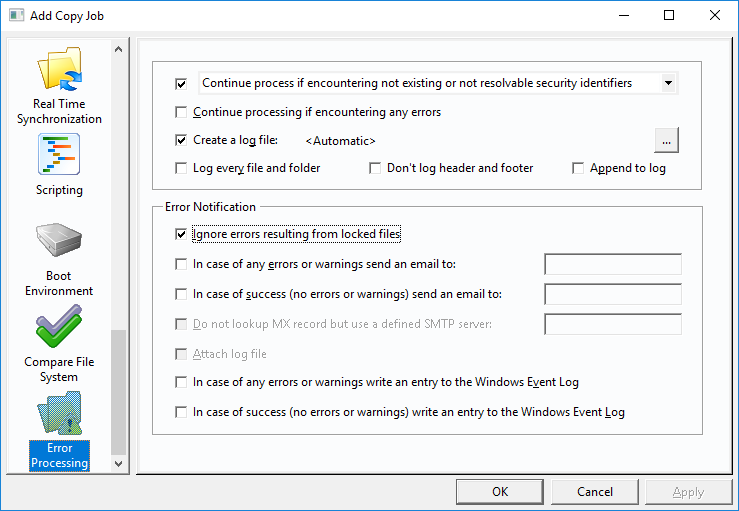
Task: Check success Windows Event Log entry option
Action: point(181,412)
